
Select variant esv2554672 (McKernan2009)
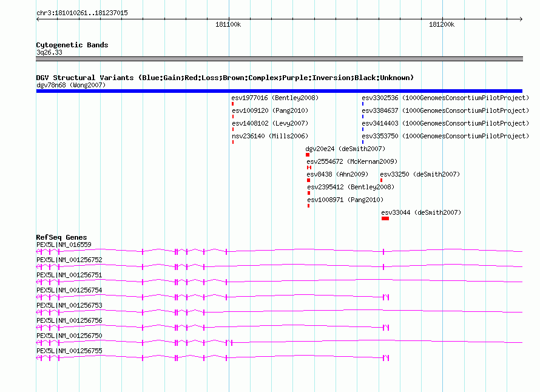pyautogui.click(x=352, y=161)
